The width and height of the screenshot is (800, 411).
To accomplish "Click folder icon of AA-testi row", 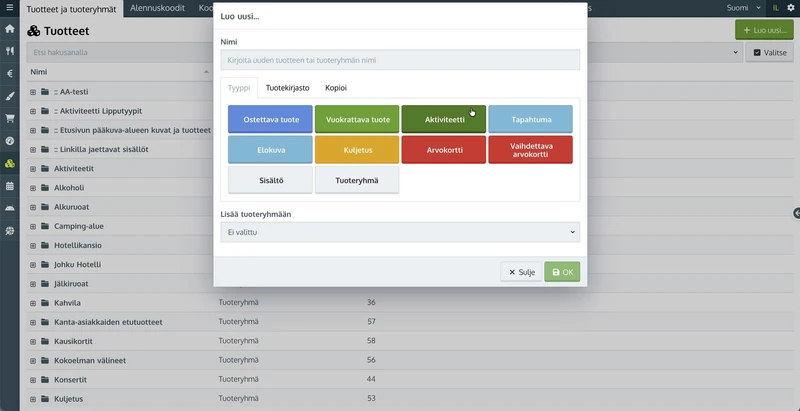I will click(x=45, y=92).
